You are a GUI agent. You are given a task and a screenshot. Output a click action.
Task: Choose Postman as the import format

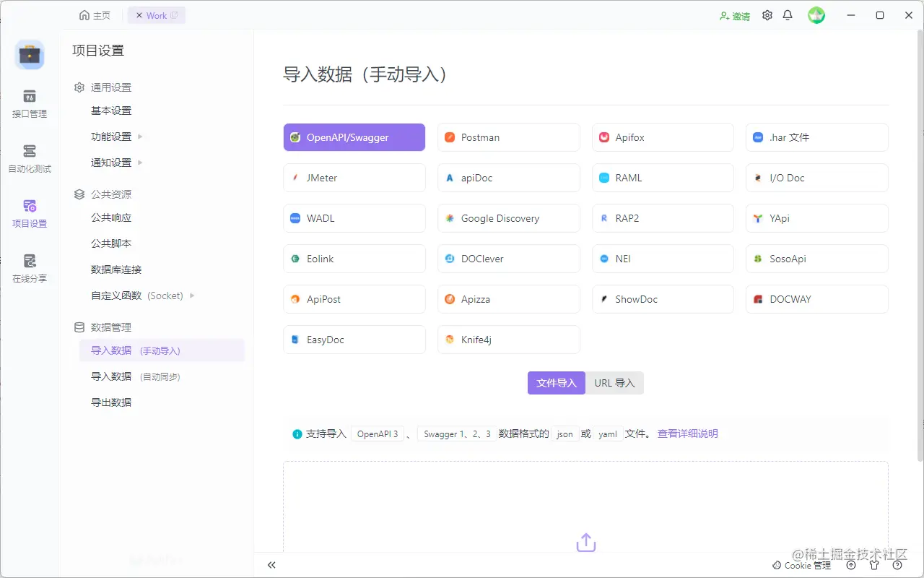click(509, 137)
